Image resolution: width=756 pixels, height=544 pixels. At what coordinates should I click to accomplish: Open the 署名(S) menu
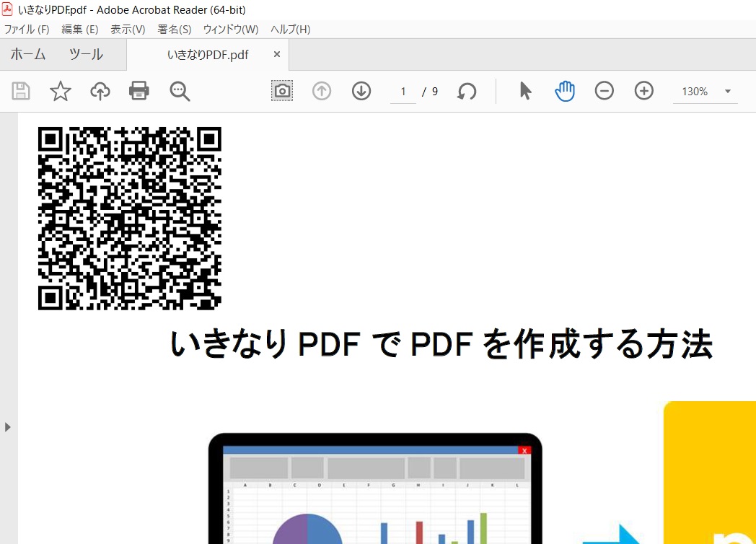point(174,30)
